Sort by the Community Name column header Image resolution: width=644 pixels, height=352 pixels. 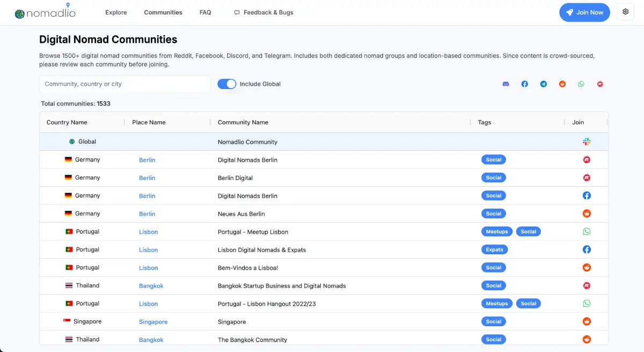[243, 122]
